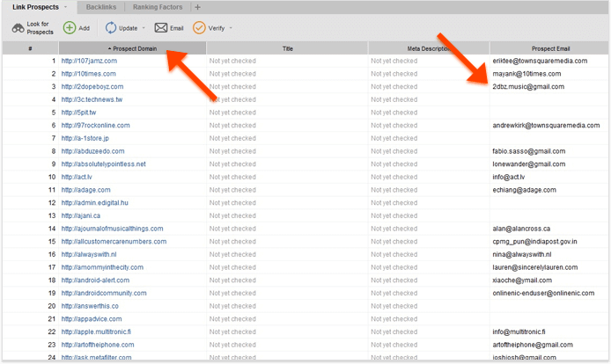
Task: Click the Meta Description column header
Action: click(429, 48)
